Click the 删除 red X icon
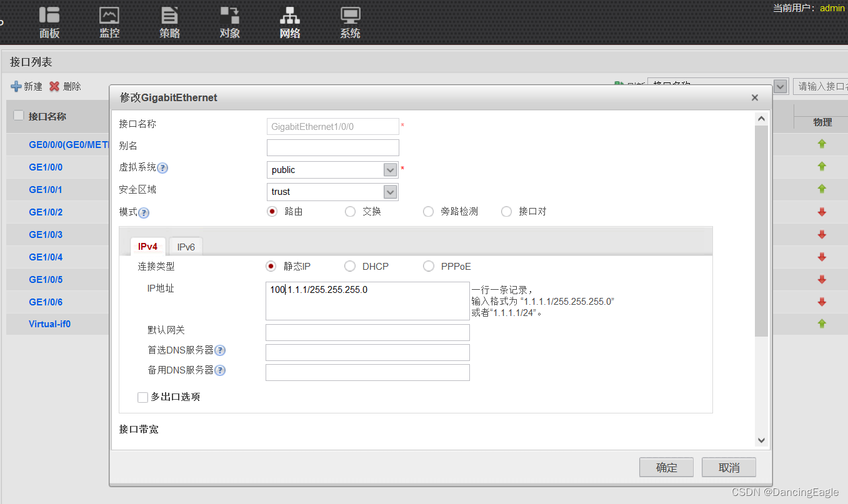 54,86
